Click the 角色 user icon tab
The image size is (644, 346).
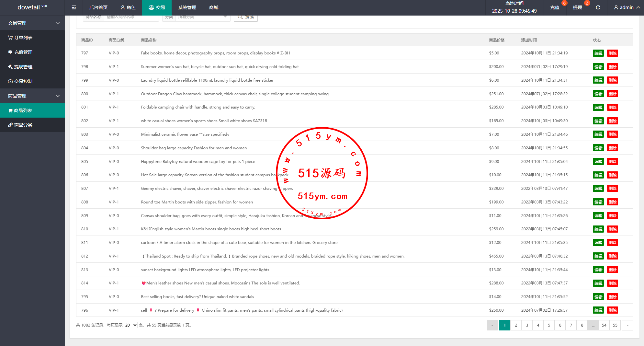128,7
